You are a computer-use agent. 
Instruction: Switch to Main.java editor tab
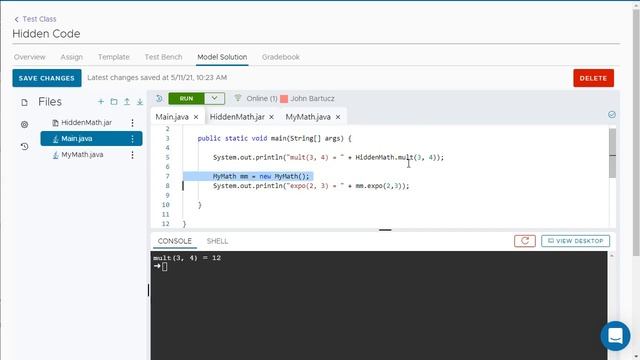click(172, 117)
